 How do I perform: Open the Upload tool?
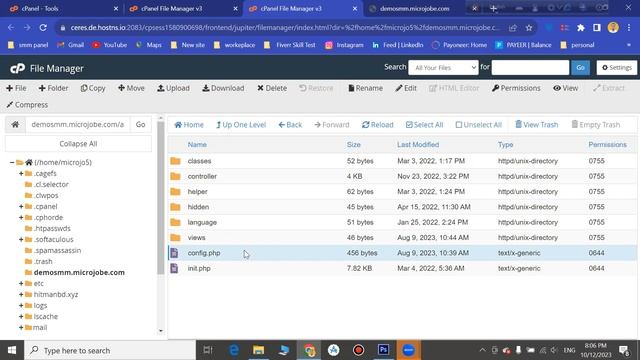point(173,88)
